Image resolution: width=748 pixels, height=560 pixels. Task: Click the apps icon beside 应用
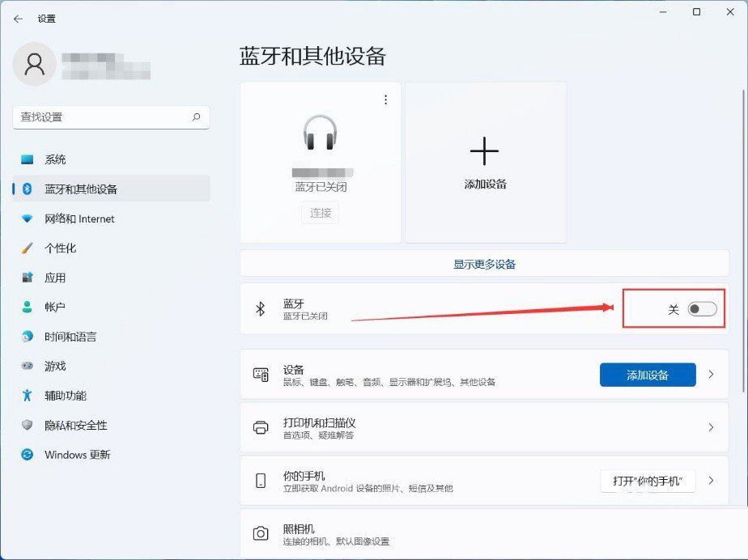point(28,277)
